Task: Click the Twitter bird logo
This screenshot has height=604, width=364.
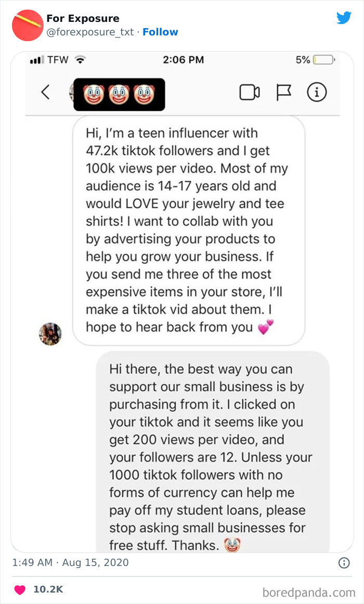Action: coord(344,18)
